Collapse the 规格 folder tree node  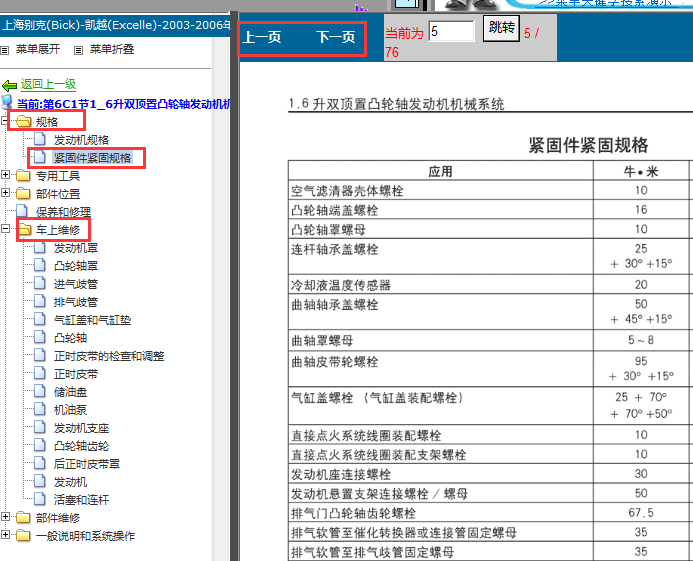[x=5, y=120]
